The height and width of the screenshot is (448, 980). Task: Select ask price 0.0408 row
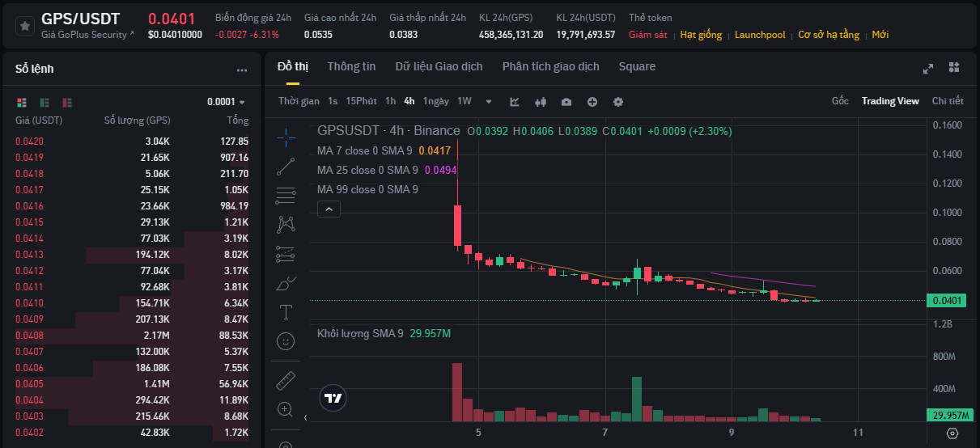click(x=132, y=335)
